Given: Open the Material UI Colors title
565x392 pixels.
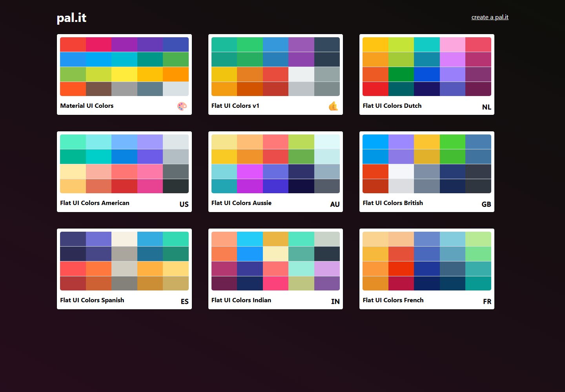Looking at the screenshot, I should point(87,106).
